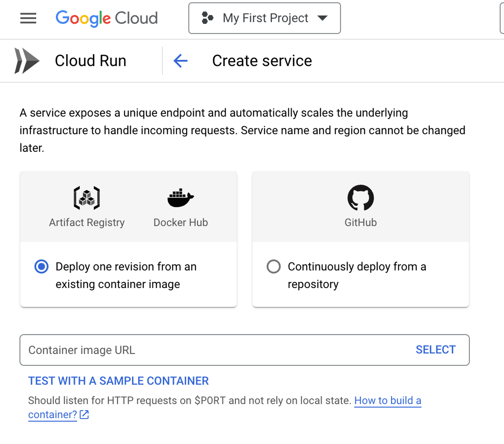Click the Cloud Run product icon
Viewport: 504px width, 444px height.
(x=27, y=61)
